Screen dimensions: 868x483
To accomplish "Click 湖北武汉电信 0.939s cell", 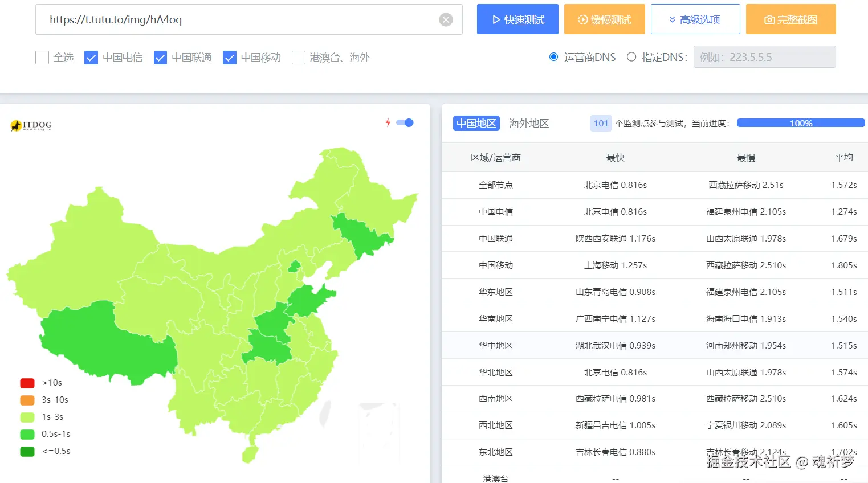I will pyautogui.click(x=616, y=346).
